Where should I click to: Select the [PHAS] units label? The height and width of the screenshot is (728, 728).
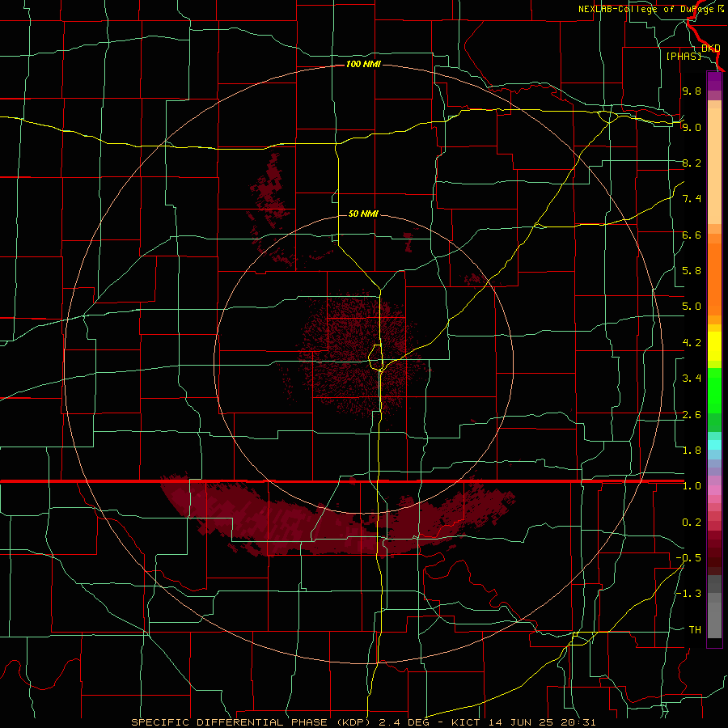pyautogui.click(x=684, y=57)
